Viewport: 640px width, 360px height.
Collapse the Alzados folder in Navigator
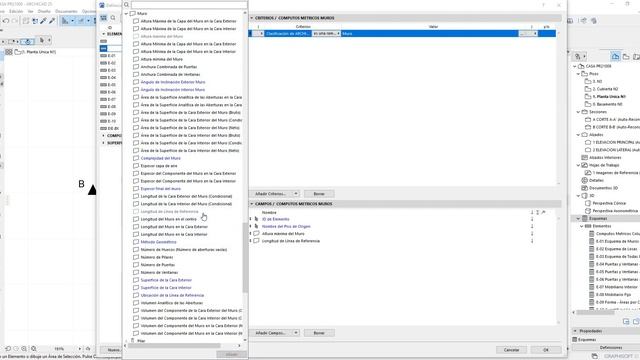coord(578,135)
